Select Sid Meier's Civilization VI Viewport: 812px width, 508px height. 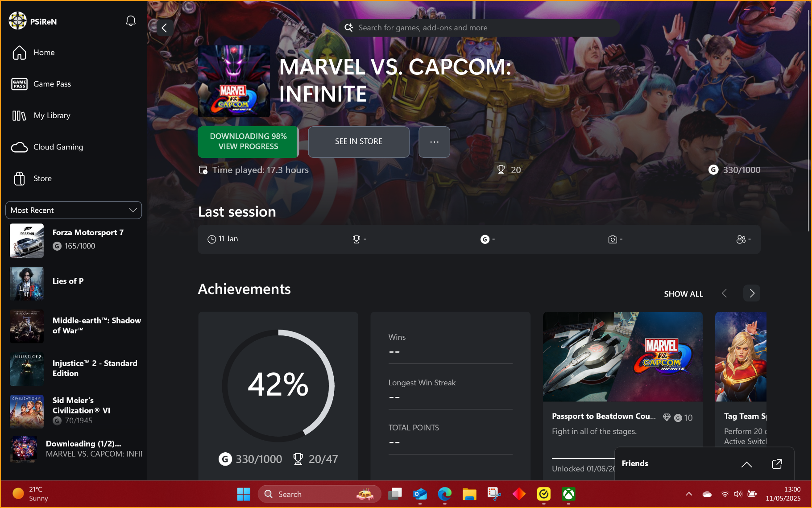point(74,411)
